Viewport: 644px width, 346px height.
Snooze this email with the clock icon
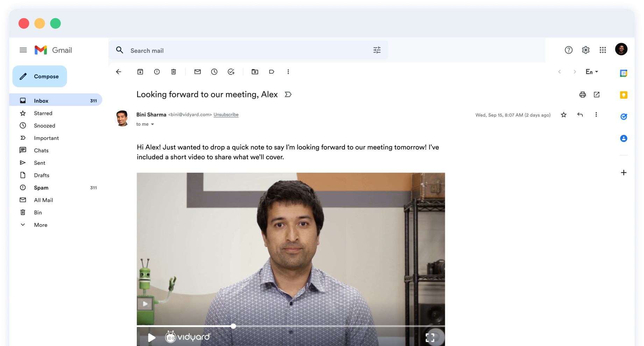[x=214, y=72]
